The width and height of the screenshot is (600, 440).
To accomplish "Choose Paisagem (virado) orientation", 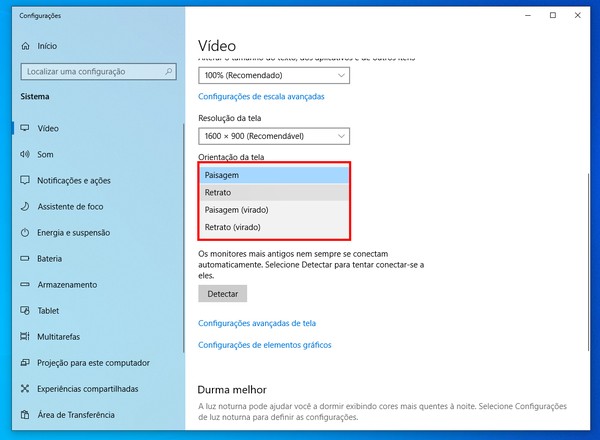I will click(274, 210).
